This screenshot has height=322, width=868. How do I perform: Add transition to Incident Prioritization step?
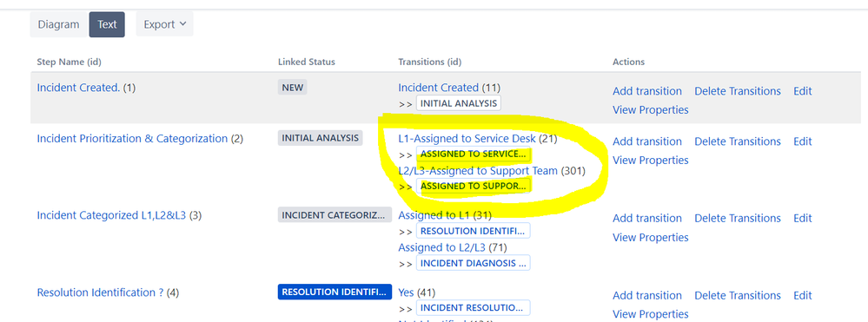647,141
